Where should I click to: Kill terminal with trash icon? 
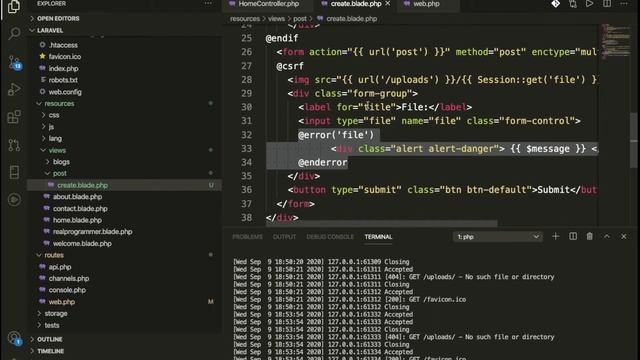tap(590, 236)
